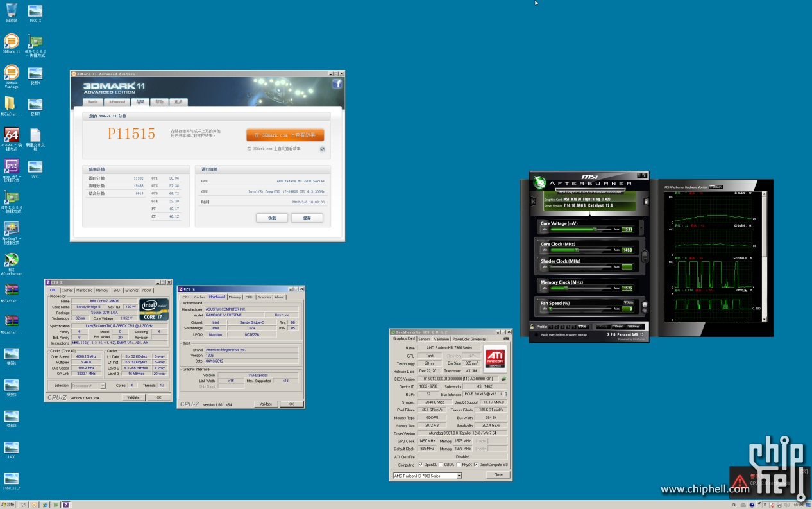Click the CPU-Z taskbar button
The height and width of the screenshot is (509, 812).
click(65, 505)
